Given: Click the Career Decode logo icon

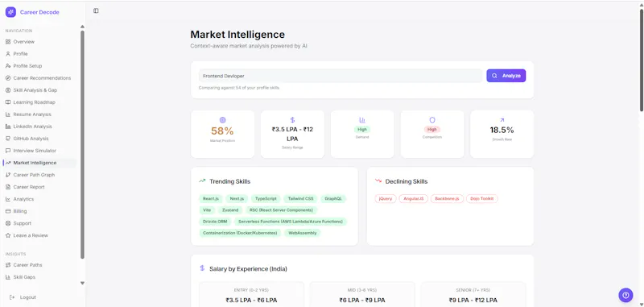Looking at the screenshot, I should (10, 12).
